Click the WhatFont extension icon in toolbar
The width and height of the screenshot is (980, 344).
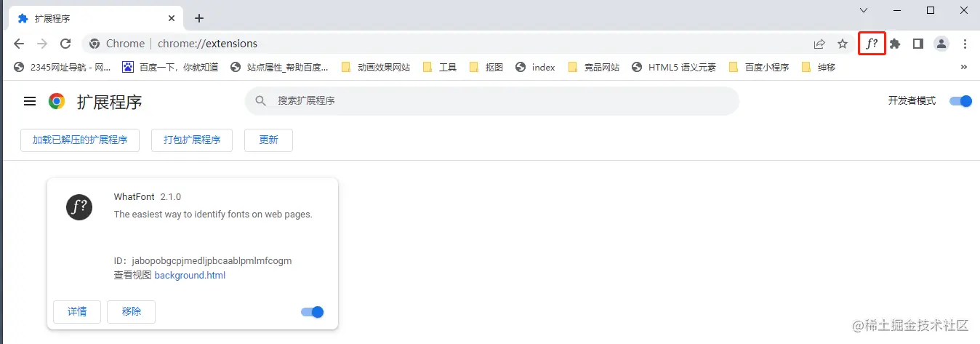pos(872,44)
